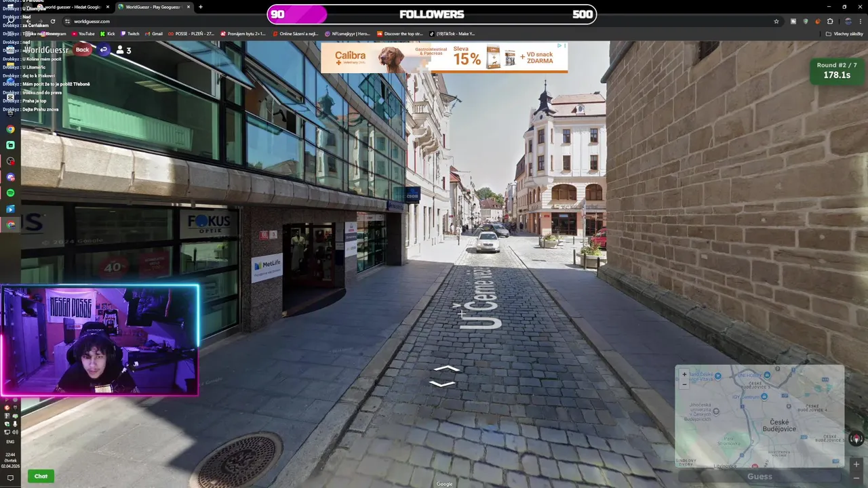Open the green Chat button
868x488 pixels.
(x=41, y=476)
